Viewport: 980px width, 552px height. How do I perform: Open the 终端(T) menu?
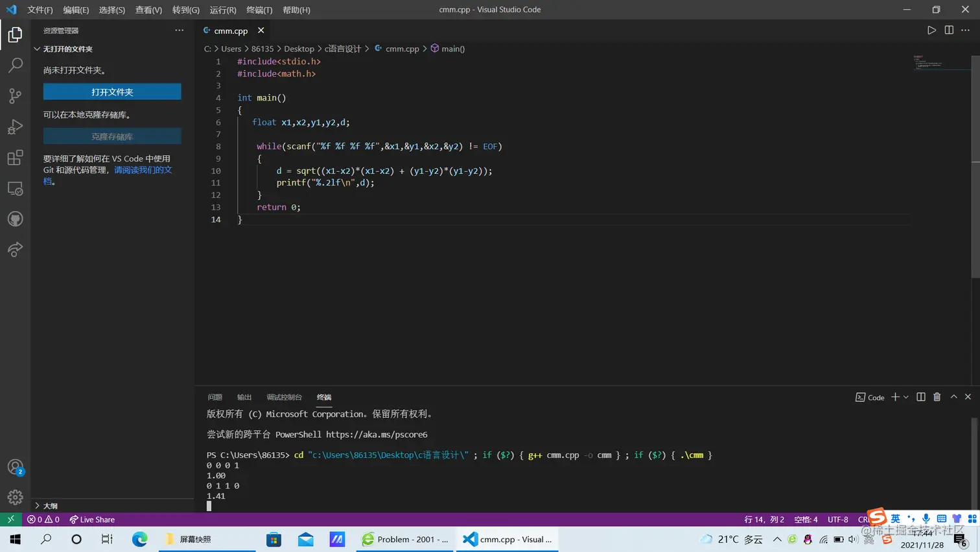(259, 10)
